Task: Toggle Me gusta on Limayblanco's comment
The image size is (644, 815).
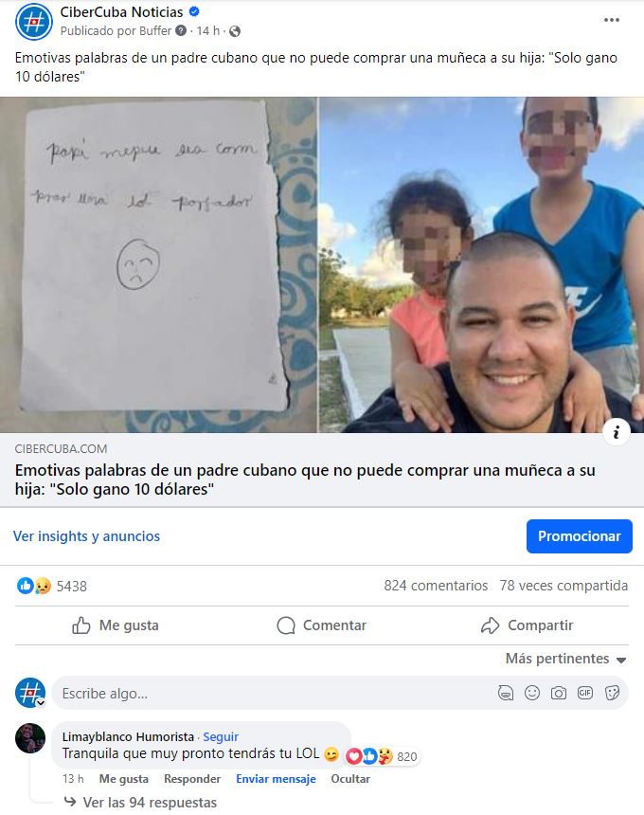Action: click(124, 779)
